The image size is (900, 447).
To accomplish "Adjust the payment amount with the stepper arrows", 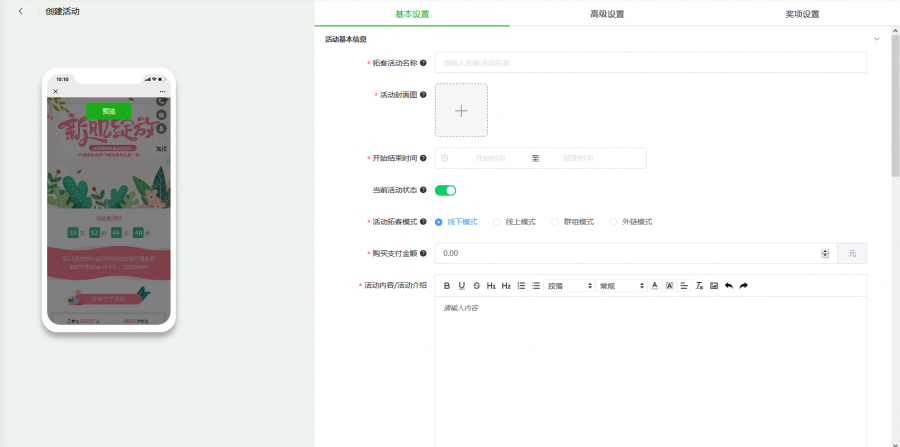I will point(825,253).
